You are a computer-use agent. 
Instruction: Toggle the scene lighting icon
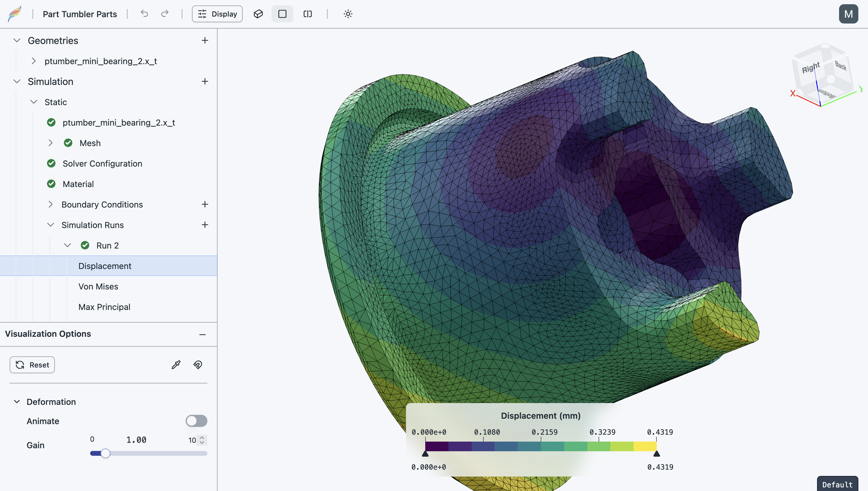point(348,14)
